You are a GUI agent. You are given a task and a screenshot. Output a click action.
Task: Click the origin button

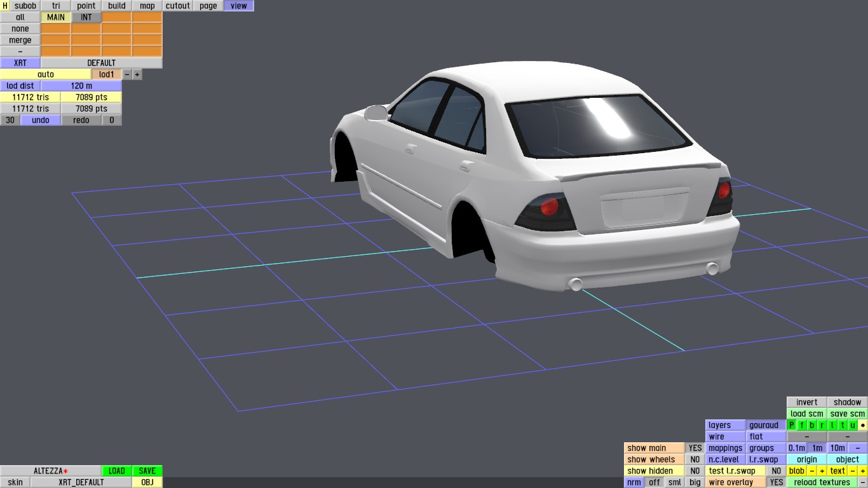point(807,459)
